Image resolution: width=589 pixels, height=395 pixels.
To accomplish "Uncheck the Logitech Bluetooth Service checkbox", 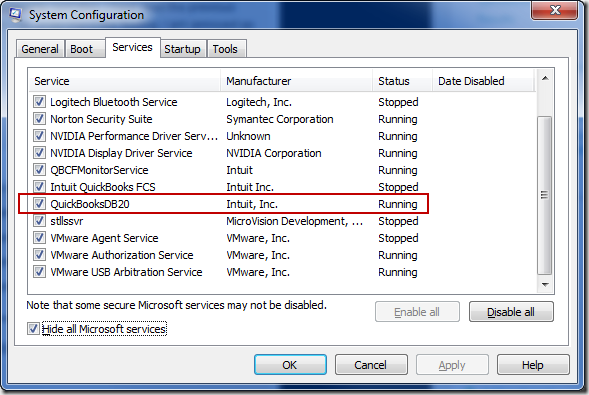I will coord(39,101).
